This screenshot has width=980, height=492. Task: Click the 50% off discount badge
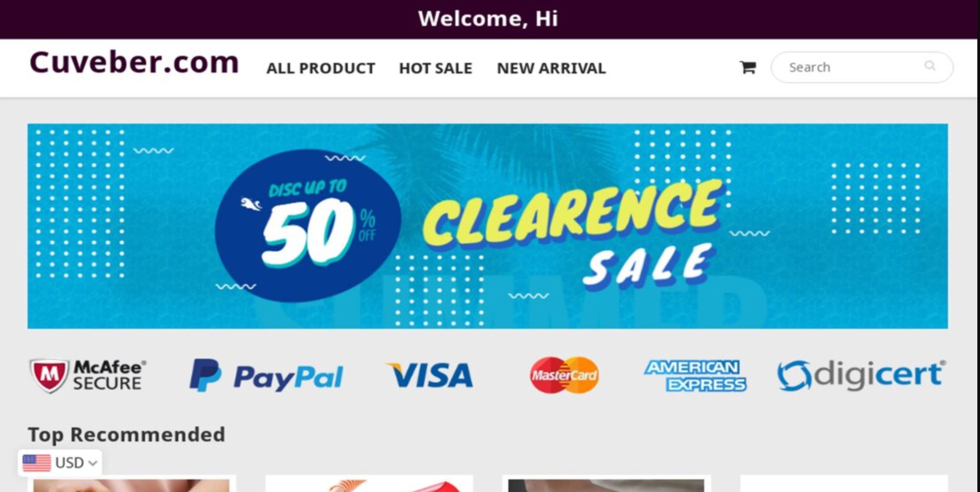pos(308,226)
